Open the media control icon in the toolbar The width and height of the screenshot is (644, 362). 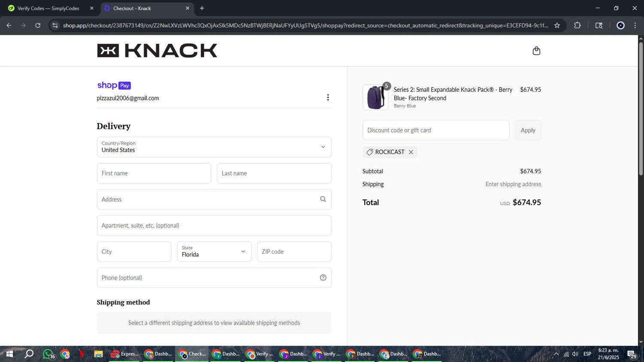[x=599, y=25]
